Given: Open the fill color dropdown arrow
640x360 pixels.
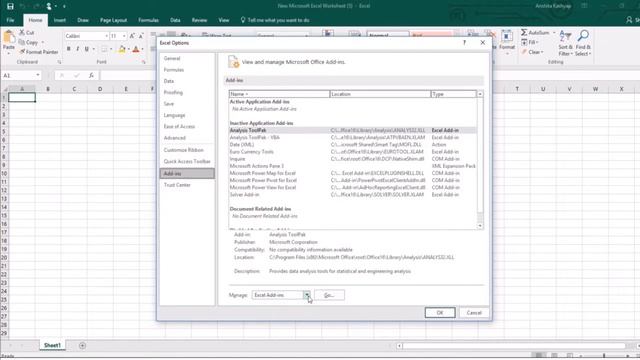Looking at the screenshot, I should 129,49.
